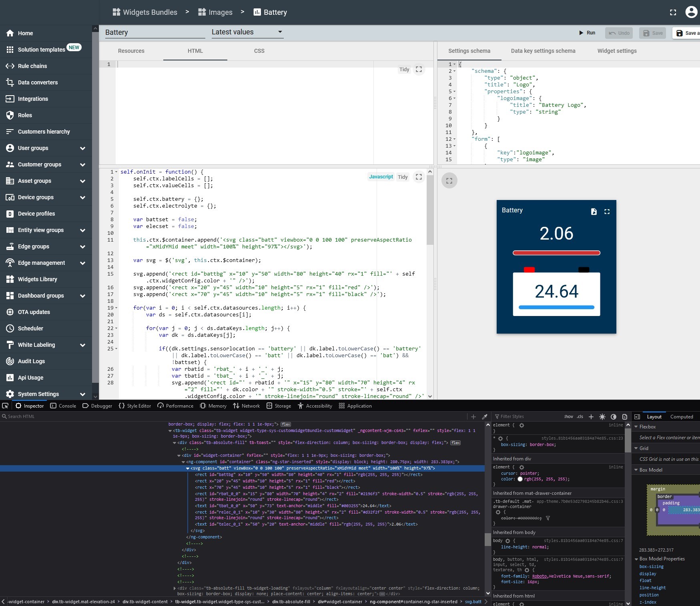Toggle the :hov pseudo-class panel
This screenshot has width=700, height=606.
point(568,416)
